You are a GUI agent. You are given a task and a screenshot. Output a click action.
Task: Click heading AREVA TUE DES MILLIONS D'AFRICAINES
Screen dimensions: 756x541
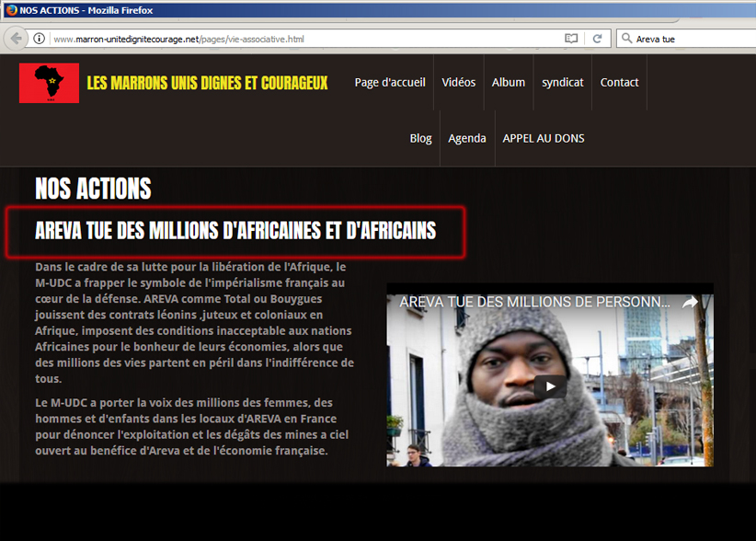tap(235, 231)
